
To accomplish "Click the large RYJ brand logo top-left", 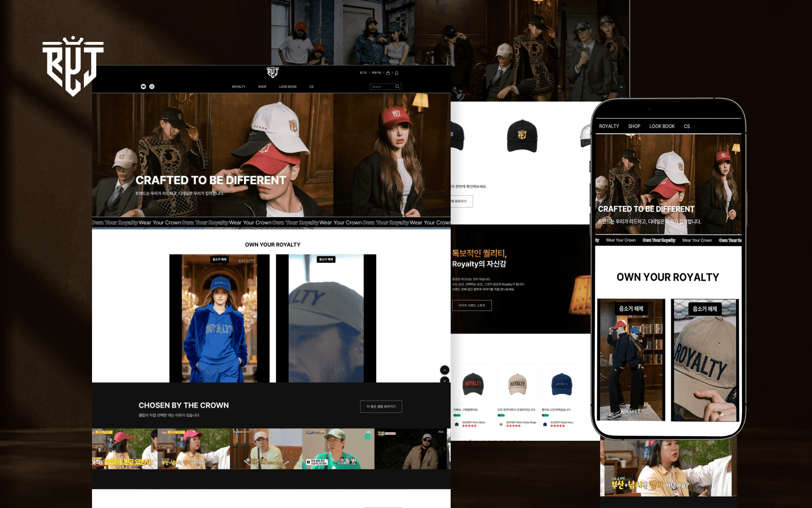I will [x=73, y=66].
